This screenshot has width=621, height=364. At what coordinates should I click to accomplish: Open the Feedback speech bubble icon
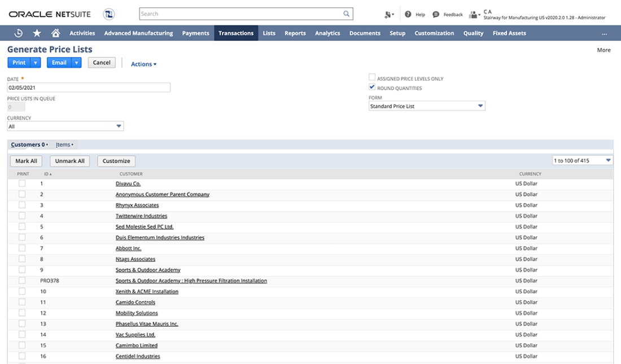(436, 14)
